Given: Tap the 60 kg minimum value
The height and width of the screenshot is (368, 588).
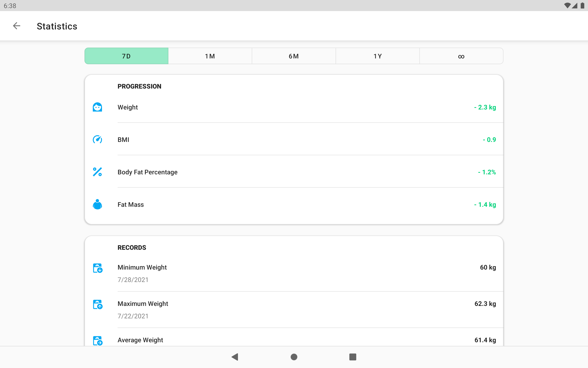Looking at the screenshot, I should pyautogui.click(x=488, y=267).
